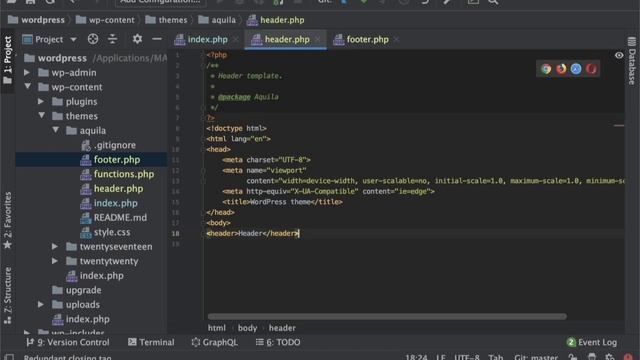
Task: Click body in editor breadcrumb bar
Action: (x=247, y=328)
